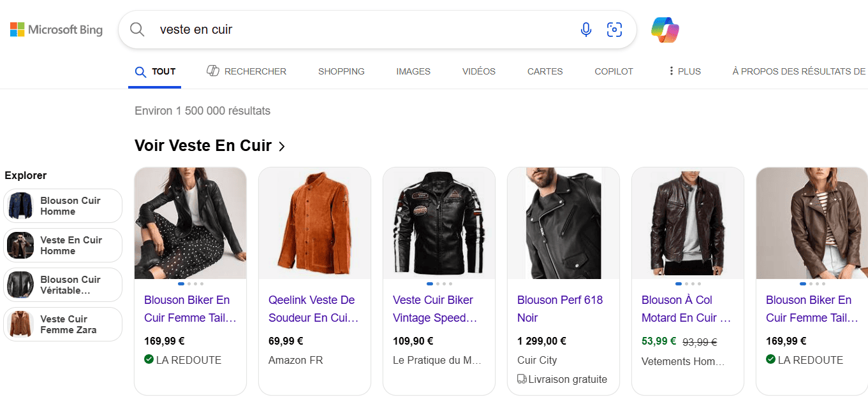Viewport: 868px width, 409px height.
Task: Choose the Blouson Cuir Véritable chip
Action: pos(63,285)
